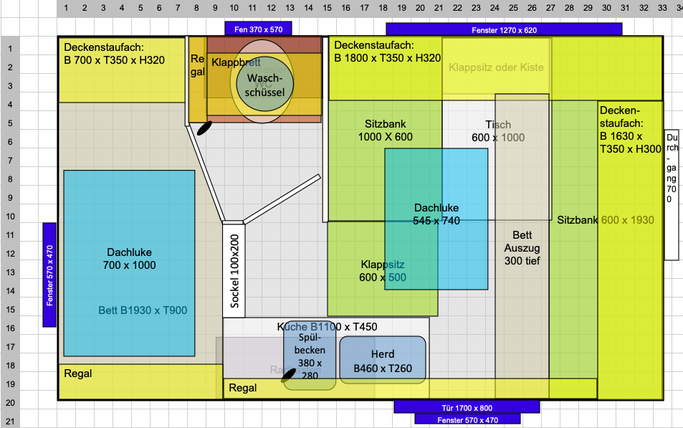Select row header 4
The image size is (683, 428).
[10, 104]
